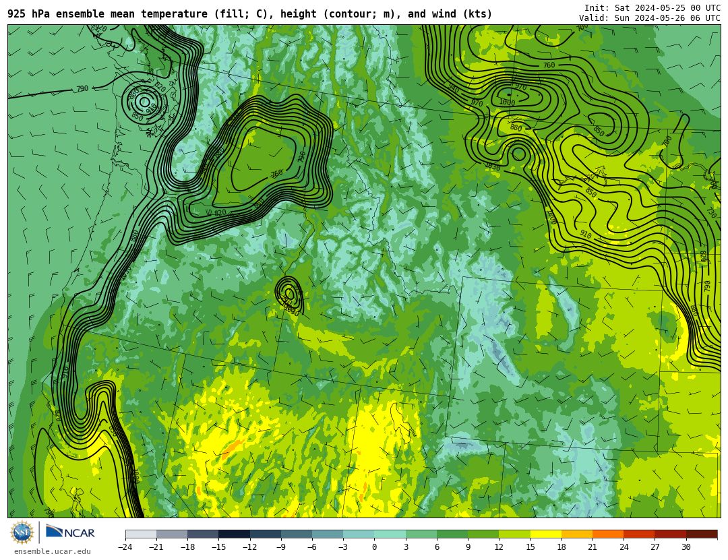The image size is (728, 560).
Task: Click the 30 colorbar label
Action: pyautogui.click(x=686, y=547)
